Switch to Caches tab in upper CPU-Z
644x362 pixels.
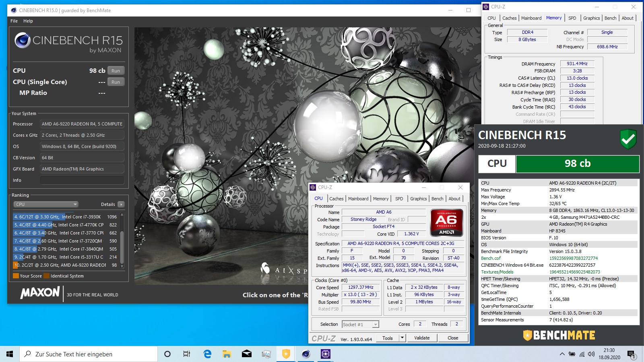[x=510, y=18]
